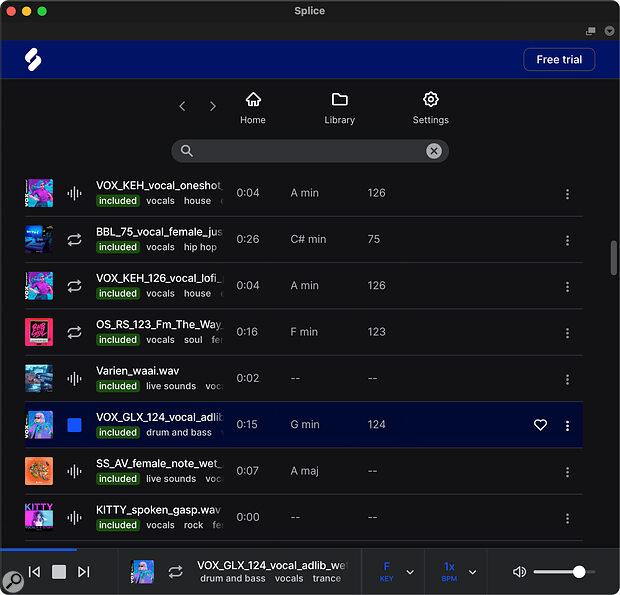Click the Free trial button
The height and width of the screenshot is (595, 620).
(x=559, y=60)
